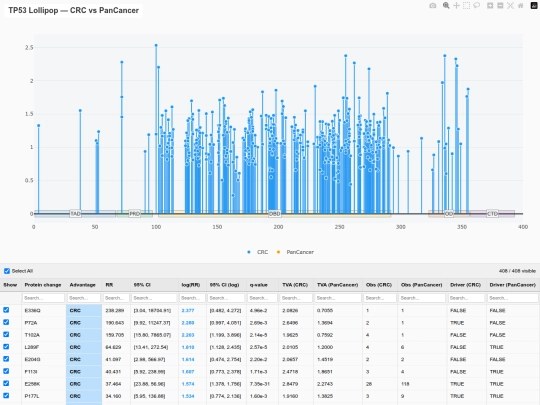This screenshot has width=540, height=405.
Task: Uncheck the Show box for E204G
Action: point(6,359)
